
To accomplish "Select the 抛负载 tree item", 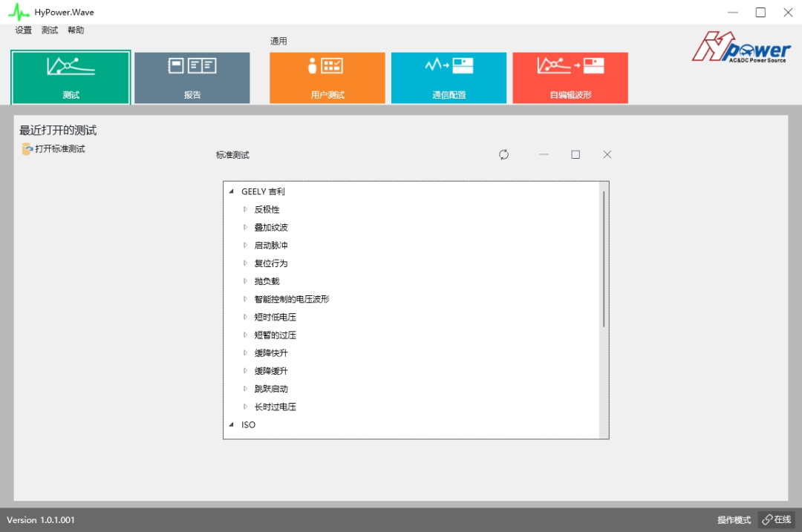I will coord(267,280).
